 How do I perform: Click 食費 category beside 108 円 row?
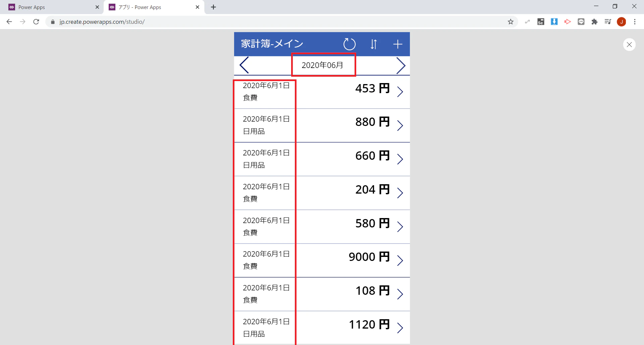pos(250,300)
